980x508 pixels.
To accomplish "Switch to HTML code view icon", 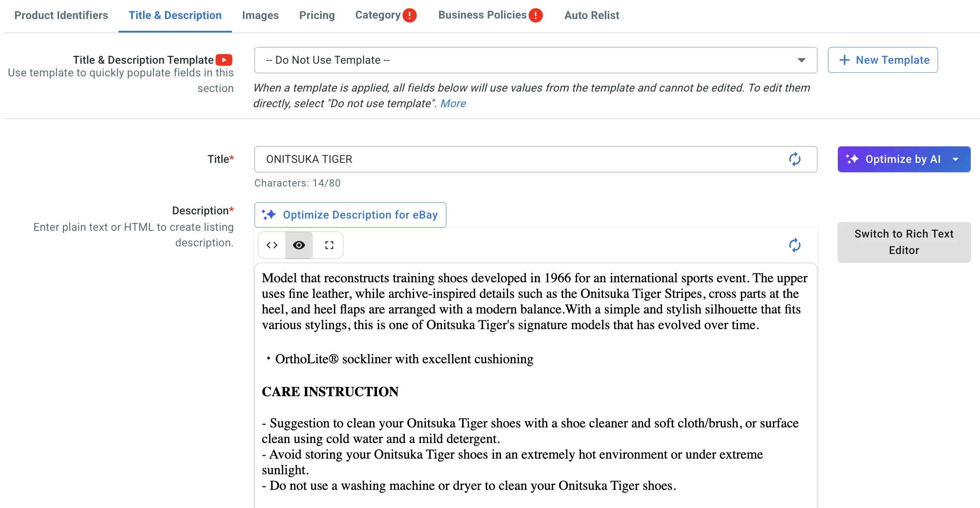I will click(272, 245).
